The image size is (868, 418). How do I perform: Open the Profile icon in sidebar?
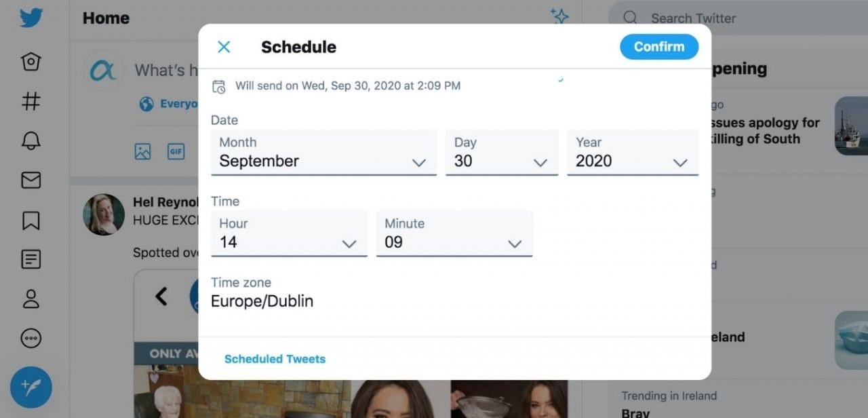[x=31, y=299]
